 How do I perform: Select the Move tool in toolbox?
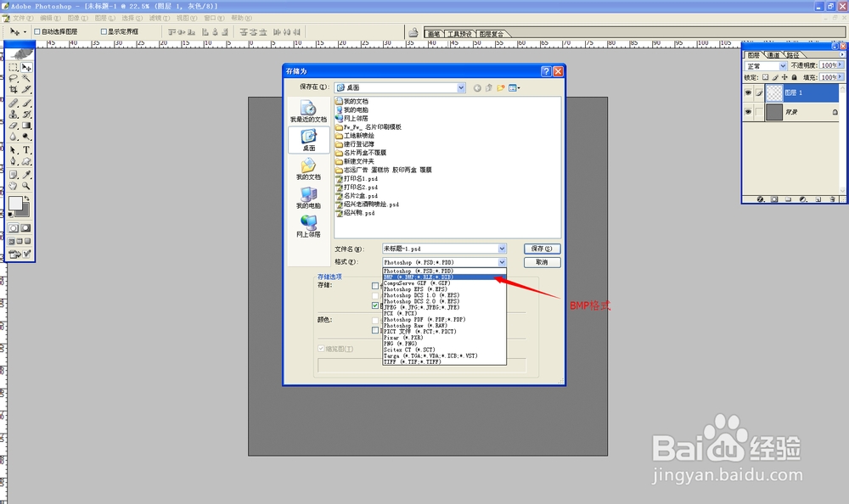coord(26,68)
